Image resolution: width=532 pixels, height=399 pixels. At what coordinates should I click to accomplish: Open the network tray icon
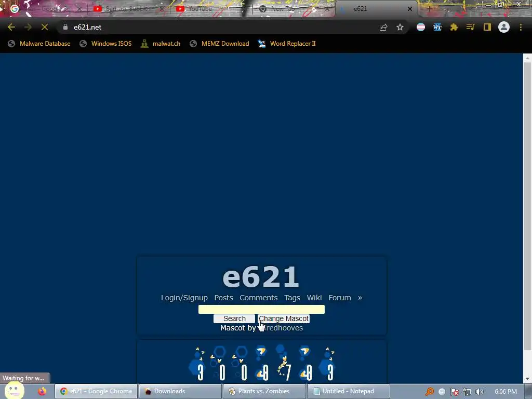[467, 392]
